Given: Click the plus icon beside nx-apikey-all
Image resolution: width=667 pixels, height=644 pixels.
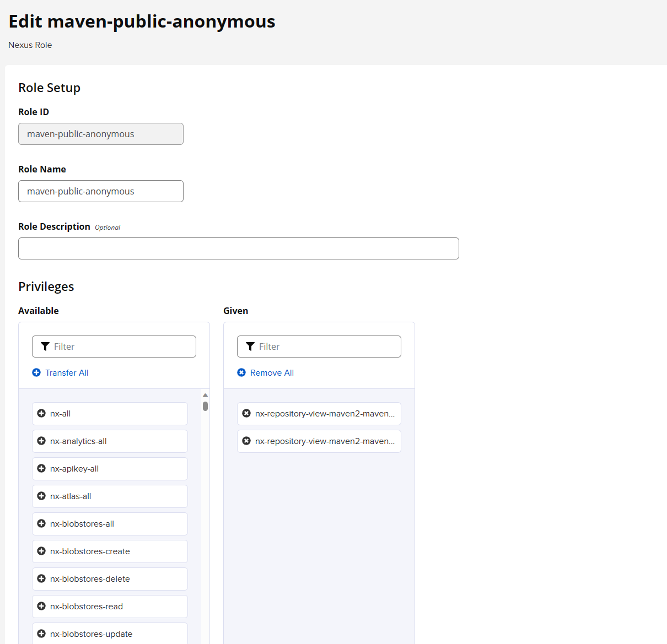Looking at the screenshot, I should tap(41, 468).
